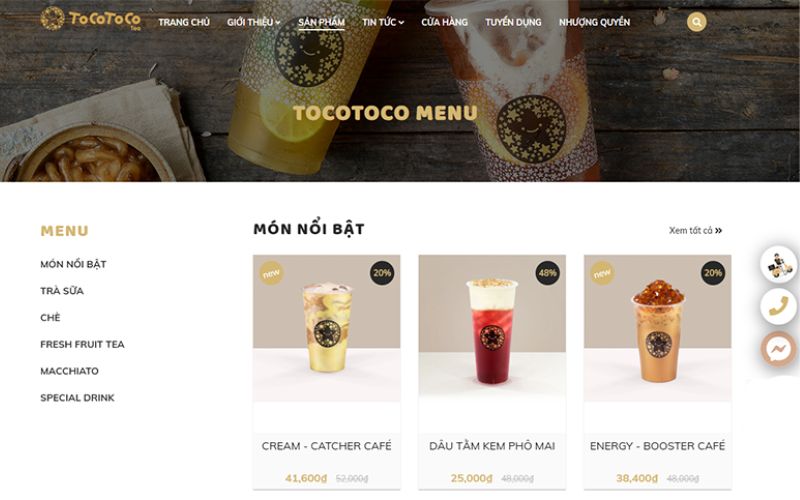This screenshot has height=500, width=800.
Task: Expand the Tin Tức dropdown menu
Action: click(x=383, y=22)
